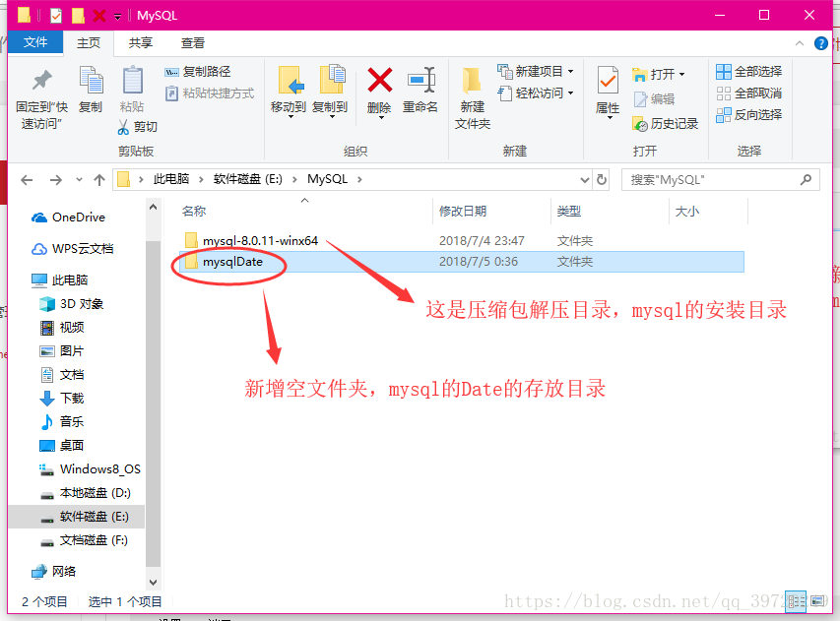840x621 pixels.
Task: Click red delete X in title bar
Action: 99,15
